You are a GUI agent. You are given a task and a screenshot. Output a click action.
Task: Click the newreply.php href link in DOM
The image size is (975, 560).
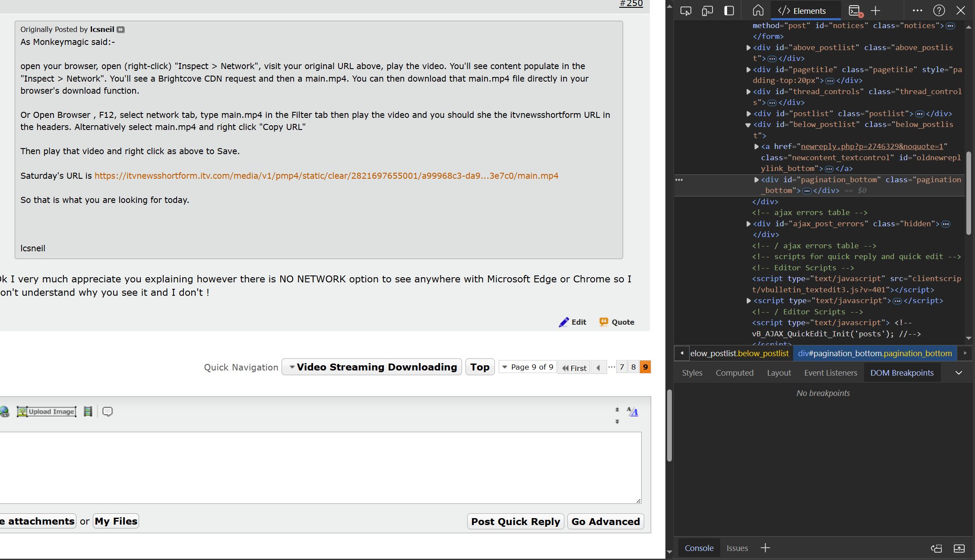pyautogui.click(x=872, y=146)
